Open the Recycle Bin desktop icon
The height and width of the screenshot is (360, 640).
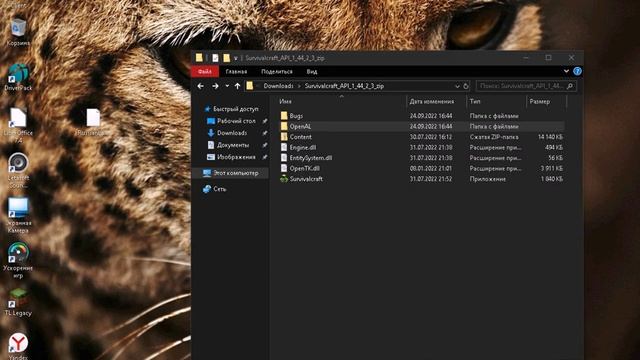[x=18, y=32]
